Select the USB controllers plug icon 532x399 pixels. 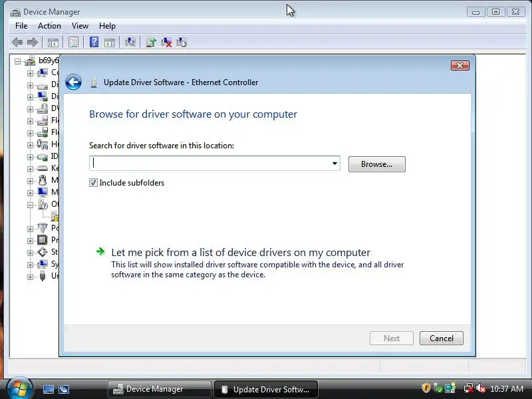[x=43, y=276]
